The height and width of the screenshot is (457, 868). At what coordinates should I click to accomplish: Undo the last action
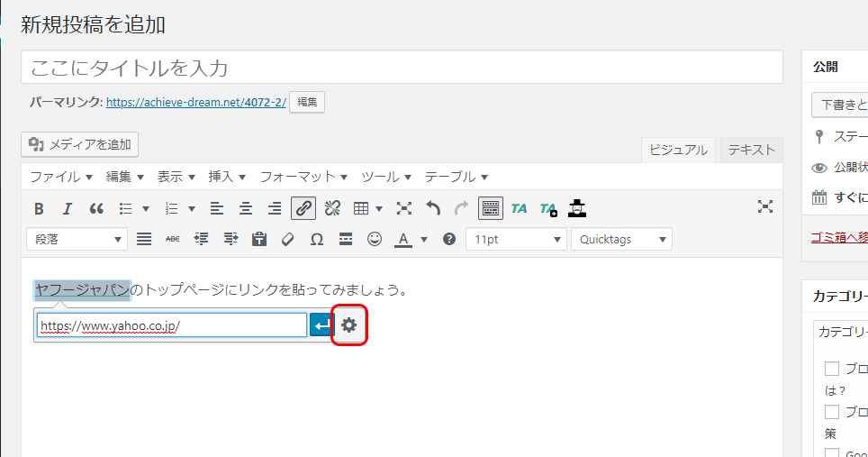433,209
